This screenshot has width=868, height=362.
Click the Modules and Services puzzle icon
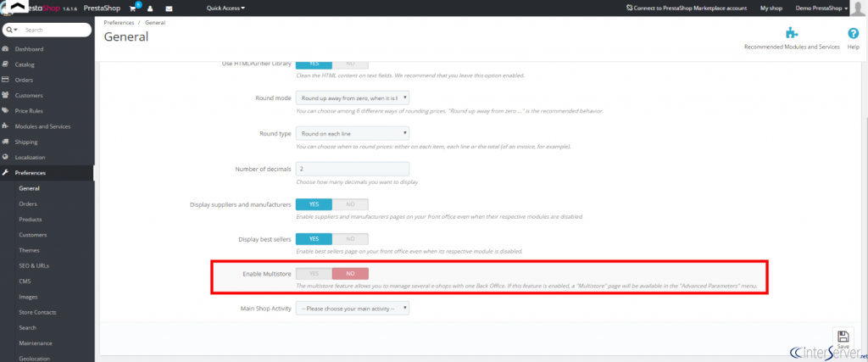(5, 126)
